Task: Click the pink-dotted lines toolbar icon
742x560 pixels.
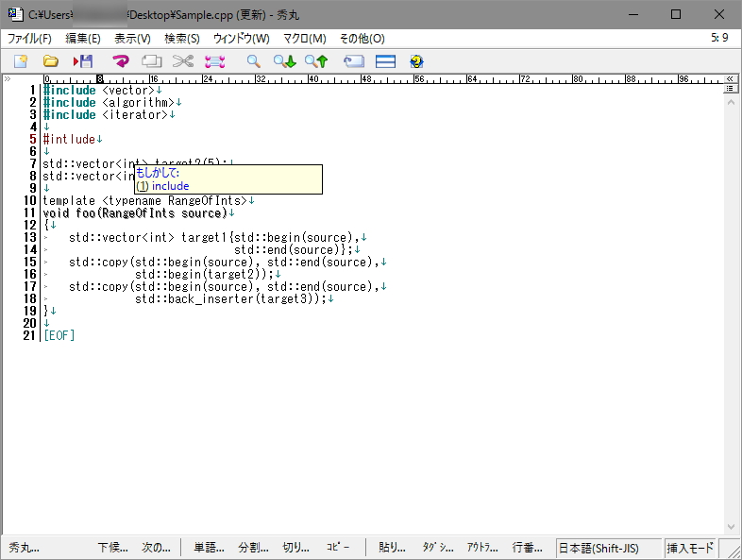Action: click(215, 61)
